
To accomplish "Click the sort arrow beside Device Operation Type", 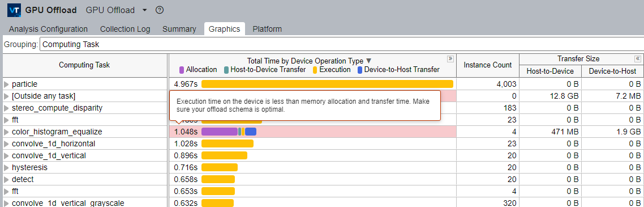I will (x=369, y=61).
